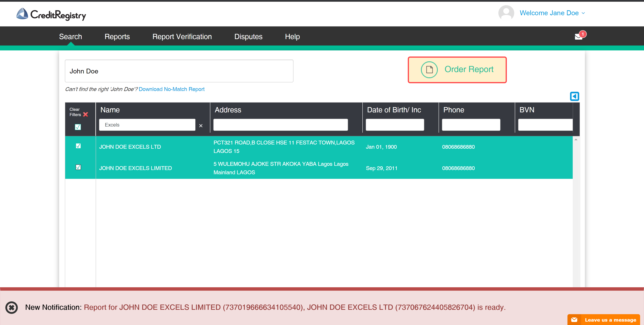Open the Reports menu

pyautogui.click(x=117, y=37)
